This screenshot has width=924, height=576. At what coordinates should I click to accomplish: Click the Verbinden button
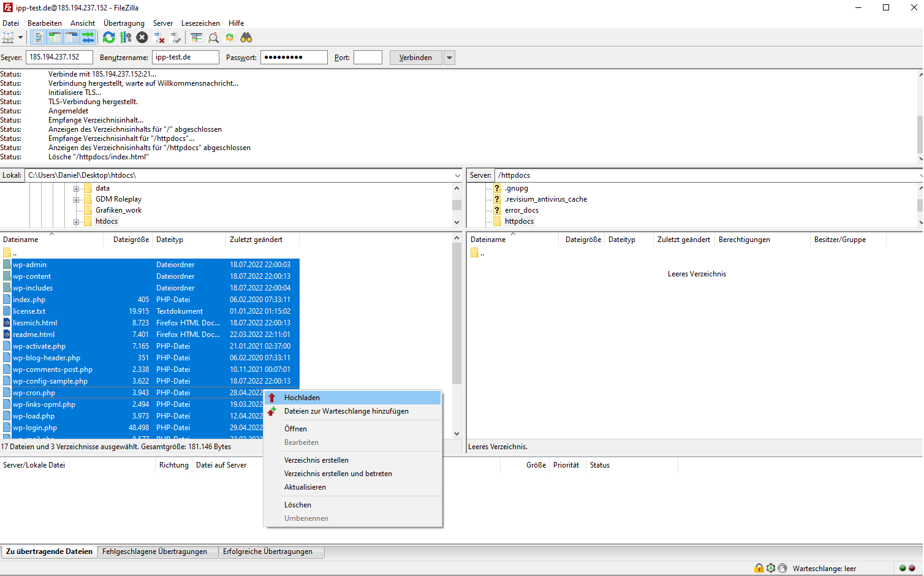click(x=415, y=58)
